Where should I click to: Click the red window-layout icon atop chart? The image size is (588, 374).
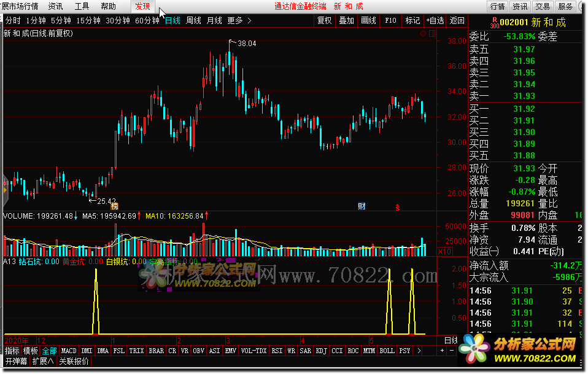pos(432,33)
